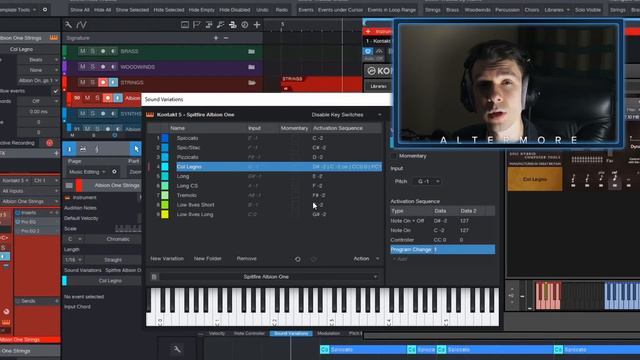Mute the SYNTHS track

click(x=83, y=113)
